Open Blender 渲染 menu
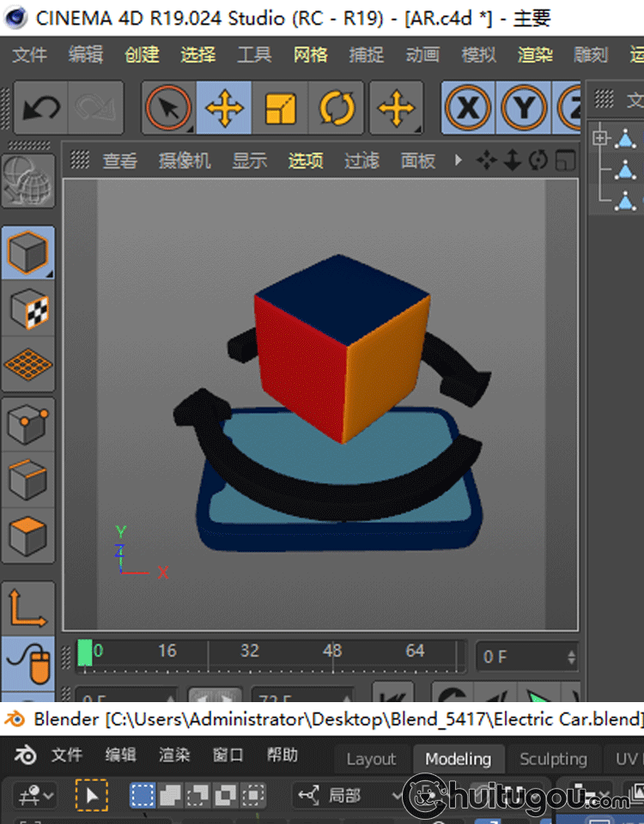Image resolution: width=644 pixels, height=824 pixels. (174, 755)
